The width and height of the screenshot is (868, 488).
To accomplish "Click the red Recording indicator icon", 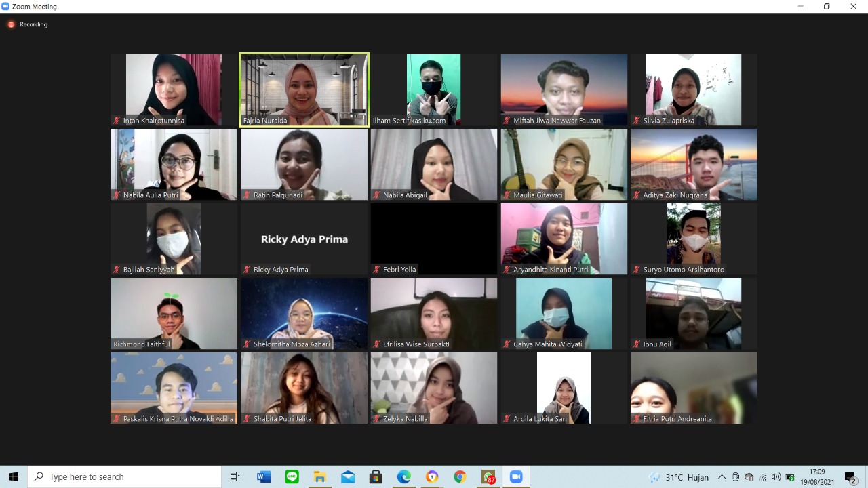I will [x=11, y=24].
